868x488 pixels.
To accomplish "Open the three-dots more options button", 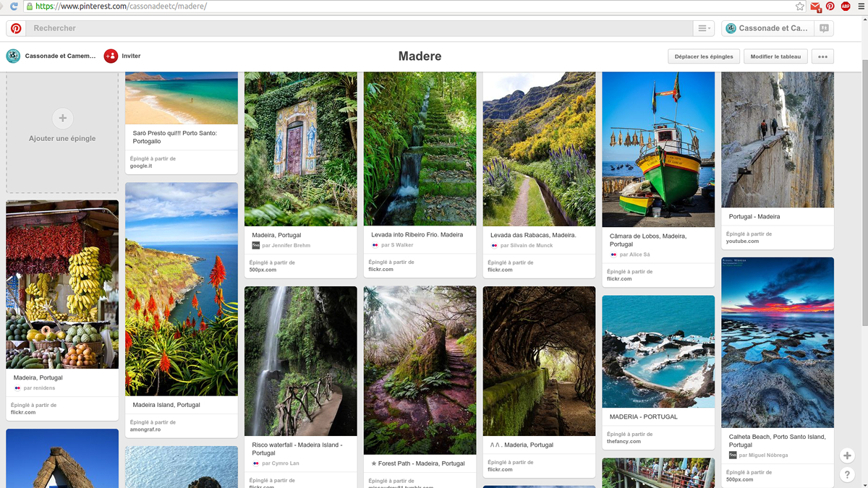I will (822, 56).
